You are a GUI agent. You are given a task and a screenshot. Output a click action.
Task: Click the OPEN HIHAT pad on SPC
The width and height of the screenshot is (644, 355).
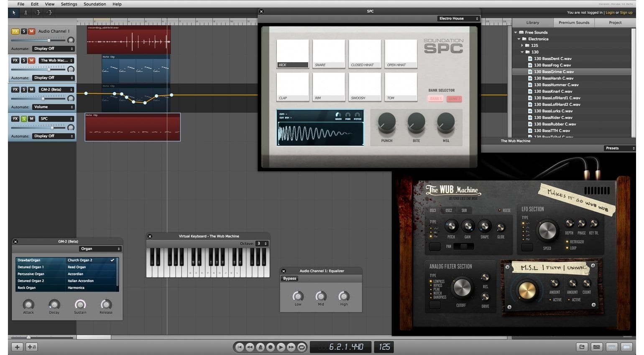coord(401,54)
